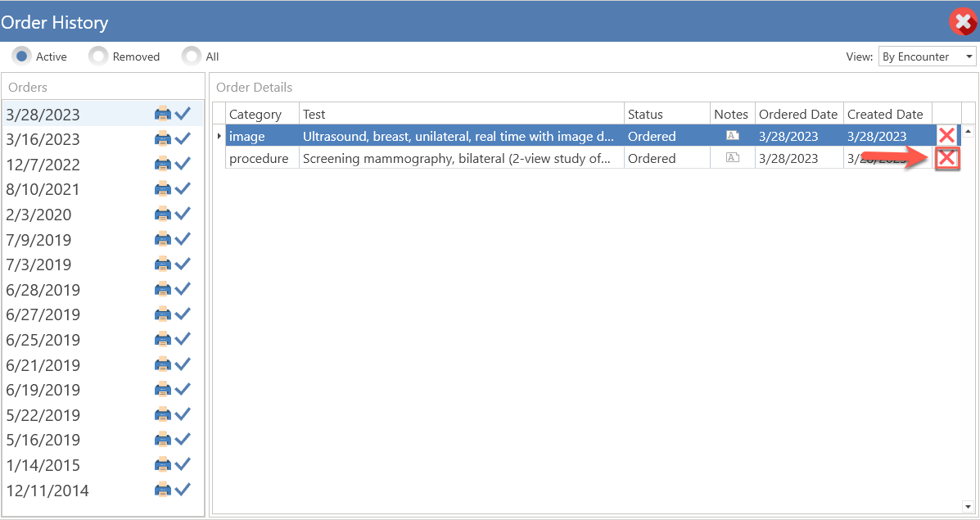Select the 6/21/2019 order date

point(43,365)
